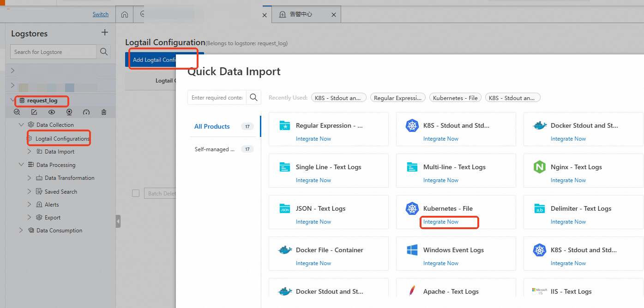Click Integrate Now under Single Line - Text Logs
This screenshot has width=644, height=308.
(313, 180)
